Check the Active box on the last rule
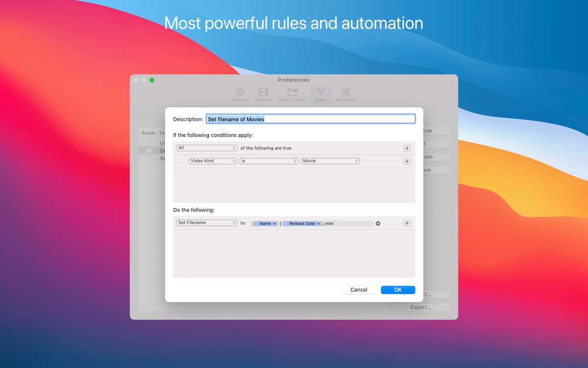Image resolution: width=588 pixels, height=368 pixels. coord(148,158)
